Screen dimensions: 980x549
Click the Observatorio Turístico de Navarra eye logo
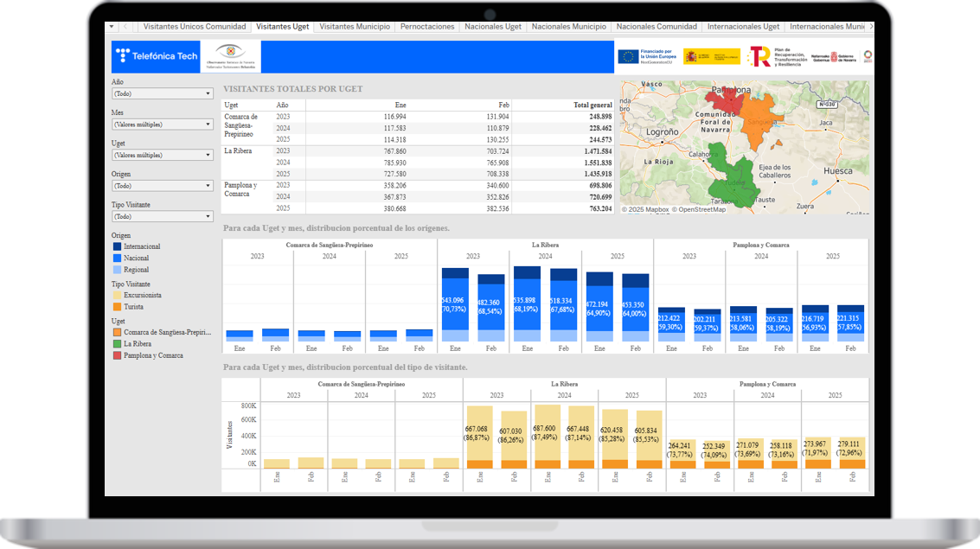tap(230, 55)
